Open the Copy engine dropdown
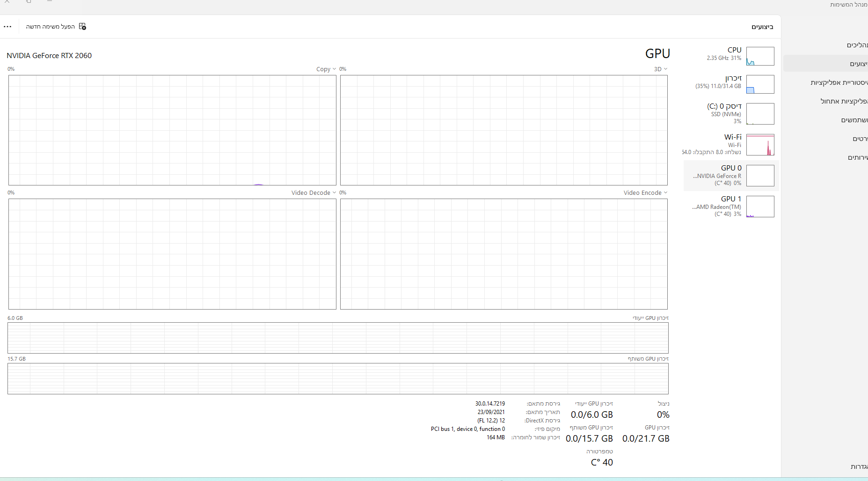 [326, 69]
